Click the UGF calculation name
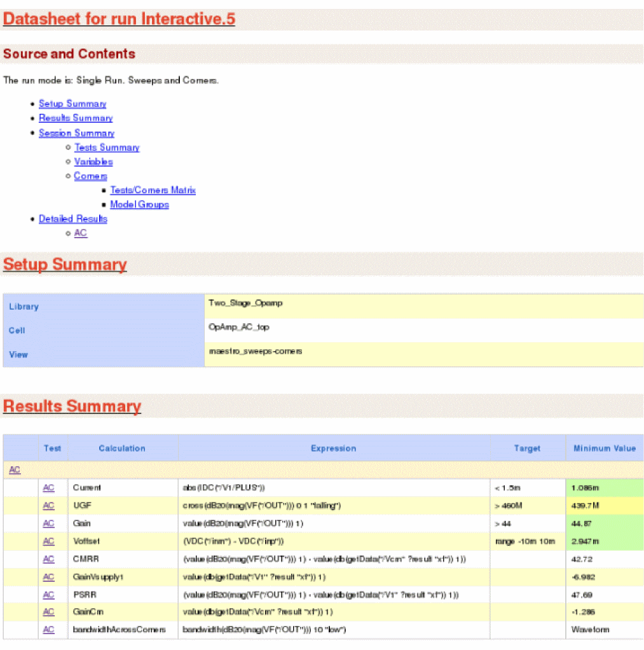644x650 pixels. [x=82, y=506]
